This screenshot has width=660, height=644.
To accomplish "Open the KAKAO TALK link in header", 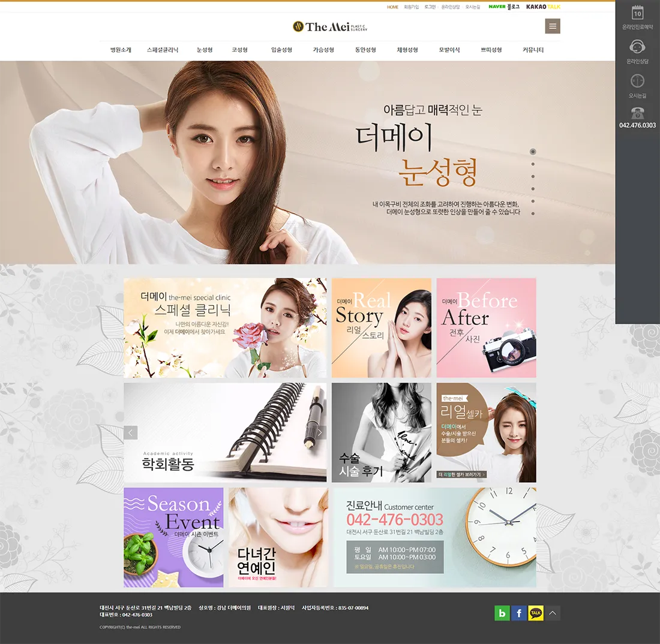I will (x=543, y=7).
